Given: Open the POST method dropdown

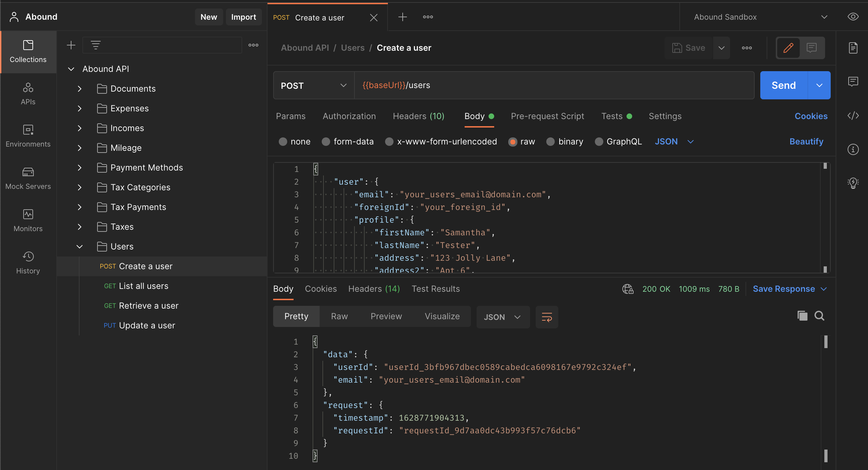Looking at the screenshot, I should point(314,86).
